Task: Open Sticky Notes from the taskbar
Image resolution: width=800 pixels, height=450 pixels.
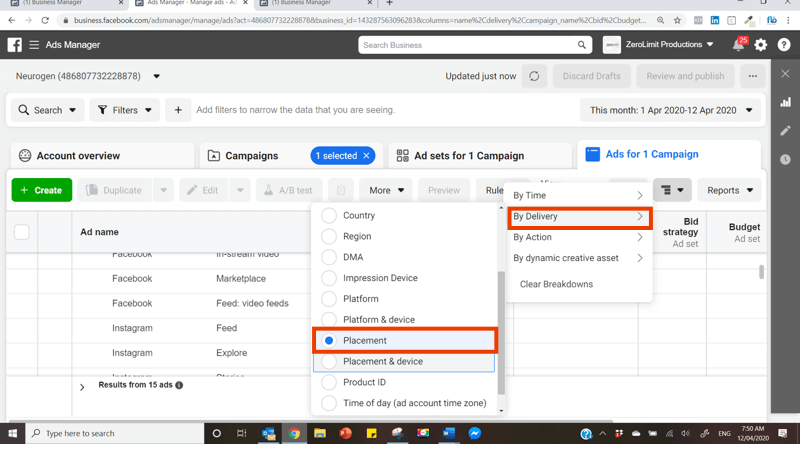Action: pyautogui.click(x=371, y=434)
